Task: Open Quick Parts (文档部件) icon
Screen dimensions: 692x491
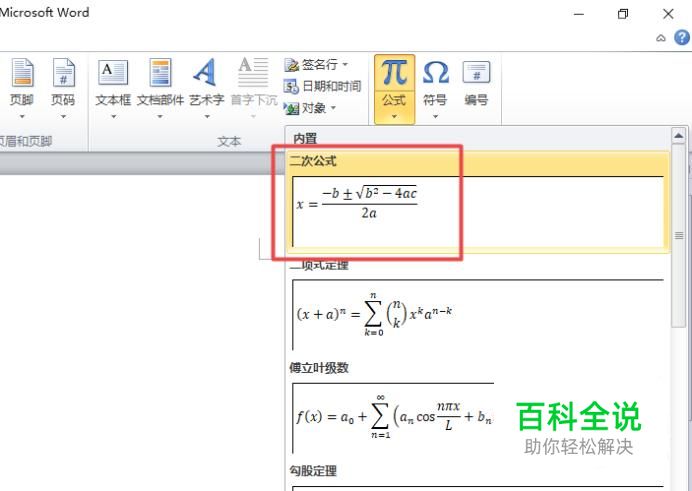Action: (160, 72)
